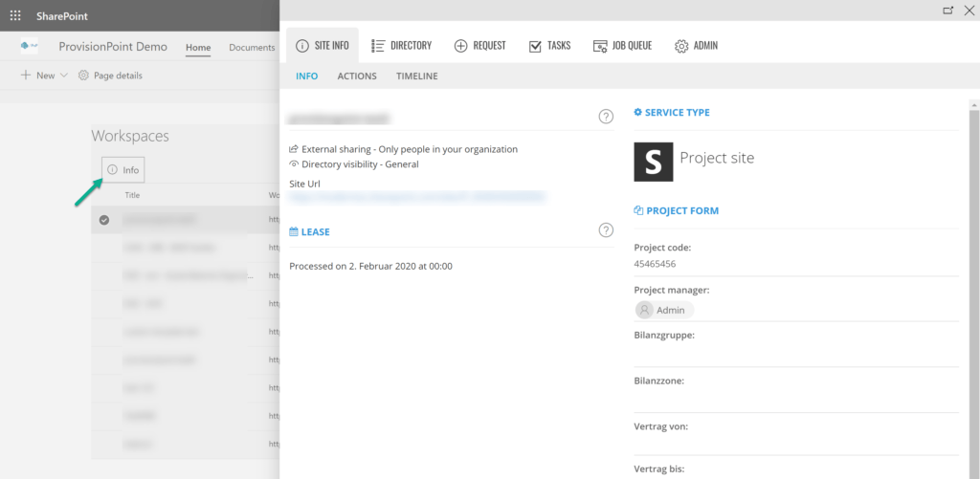Toggle the selected workspace row checkmark
This screenshot has height=479, width=980.
click(x=104, y=219)
